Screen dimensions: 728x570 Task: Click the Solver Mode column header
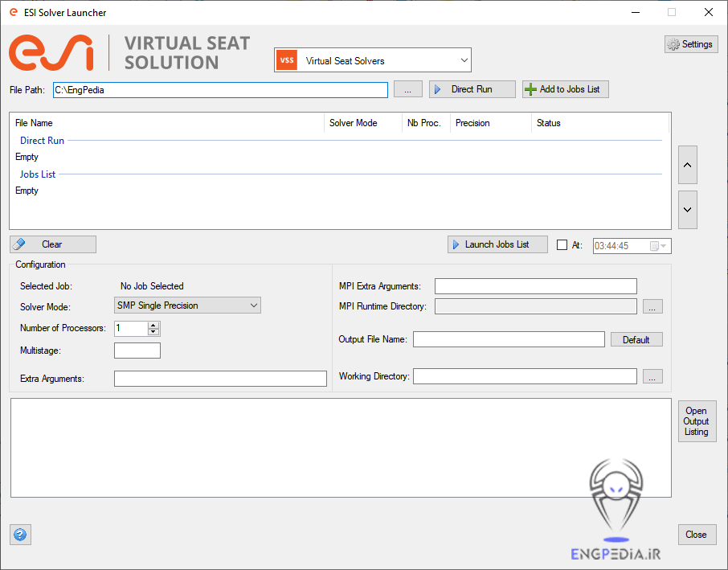[363, 123]
